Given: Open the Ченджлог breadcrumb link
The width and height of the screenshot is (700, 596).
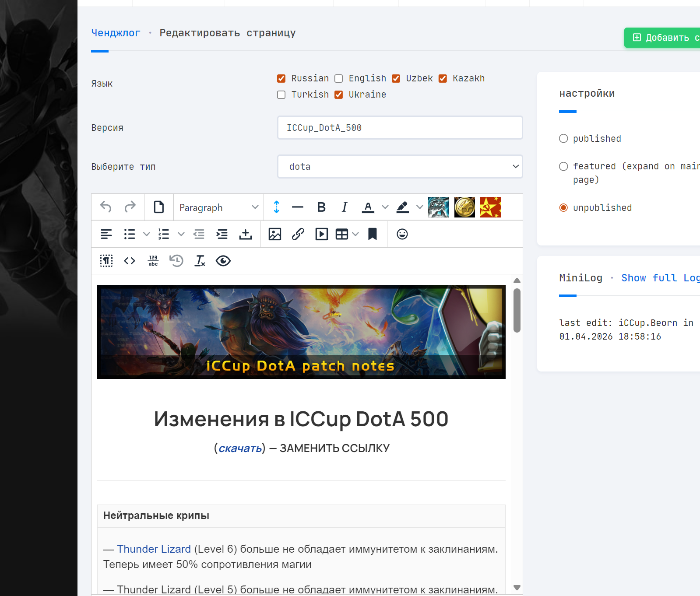Looking at the screenshot, I should pos(116,33).
